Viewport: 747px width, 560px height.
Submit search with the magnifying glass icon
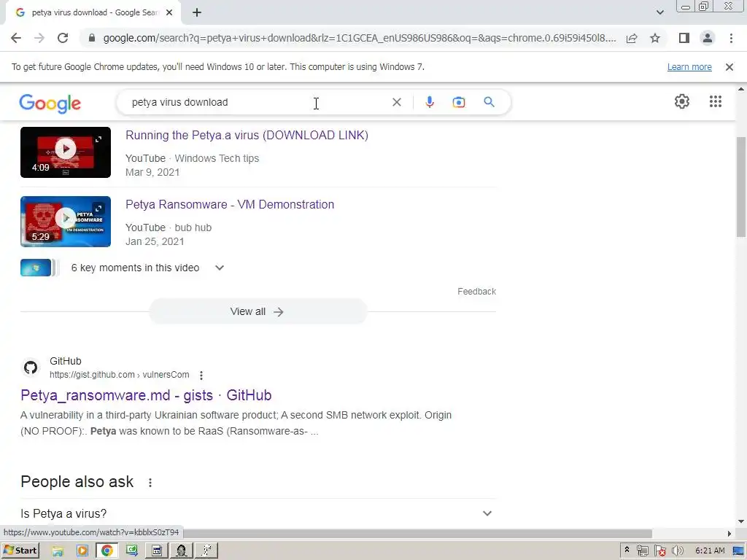tap(489, 102)
